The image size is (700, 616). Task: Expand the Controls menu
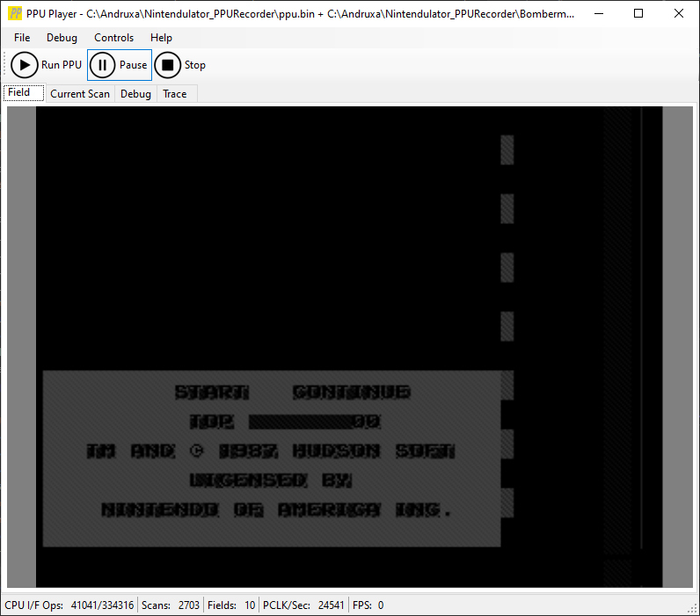pyautogui.click(x=113, y=38)
